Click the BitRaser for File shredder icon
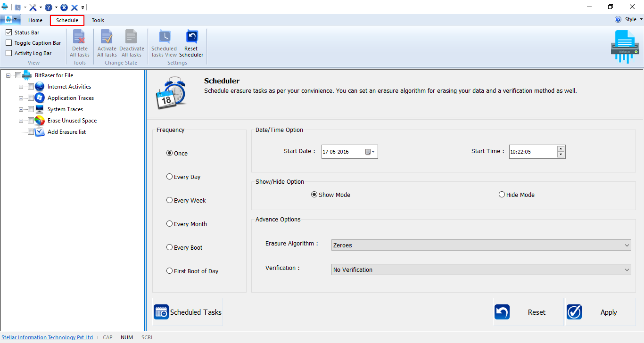Screen dimensions: 644x343 27,75
